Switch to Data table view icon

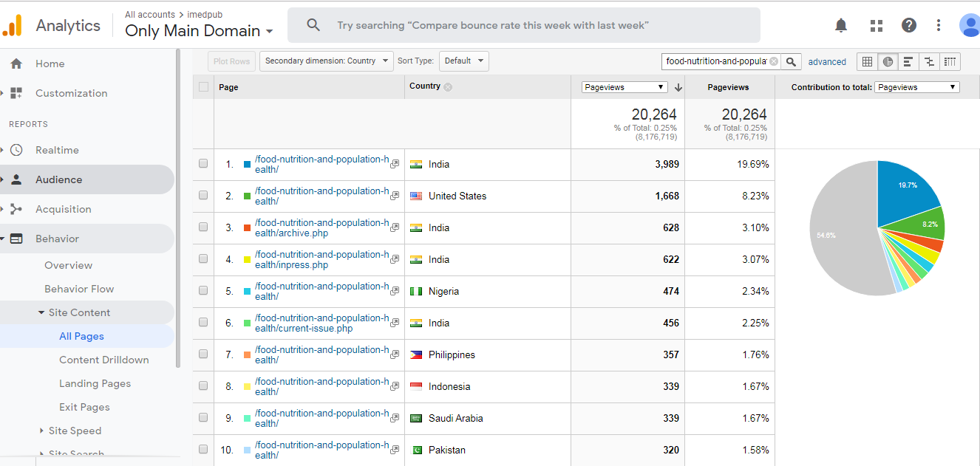pos(867,62)
